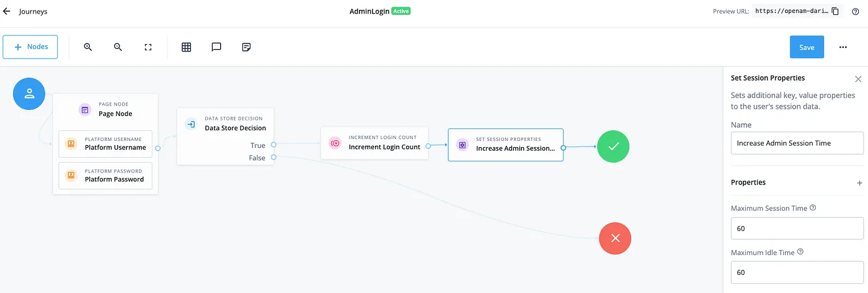The width and height of the screenshot is (868, 293).
Task: Click the Set Session Properties output connector
Action: pyautogui.click(x=563, y=148)
